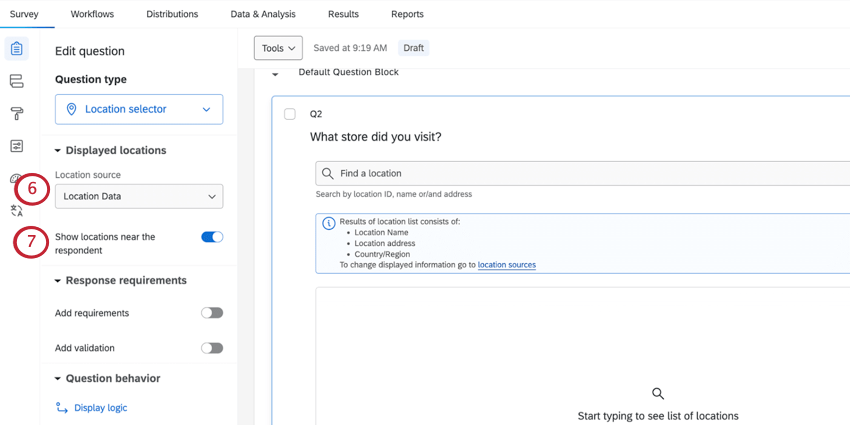Open the Tools button menu
This screenshot has width=850, height=425.
(278, 48)
